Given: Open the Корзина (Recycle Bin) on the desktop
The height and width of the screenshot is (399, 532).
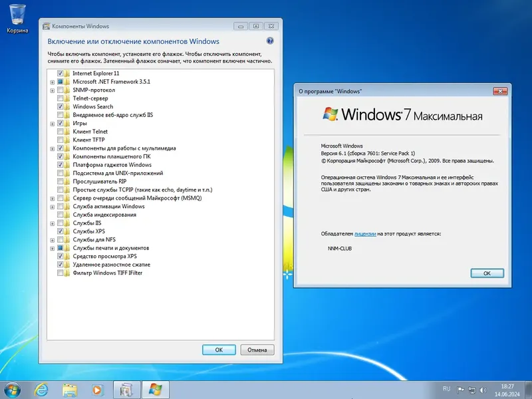Looking at the screenshot, I should (17, 15).
